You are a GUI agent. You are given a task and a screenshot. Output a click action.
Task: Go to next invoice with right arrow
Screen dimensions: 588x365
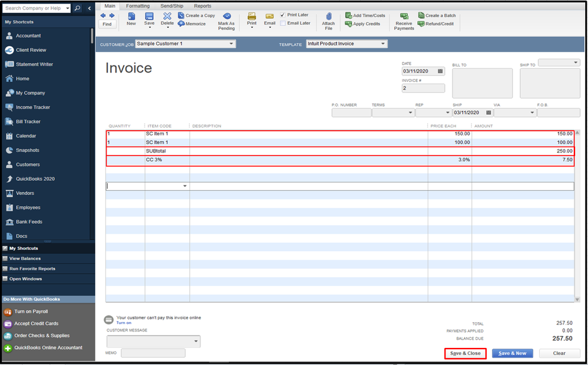click(112, 16)
